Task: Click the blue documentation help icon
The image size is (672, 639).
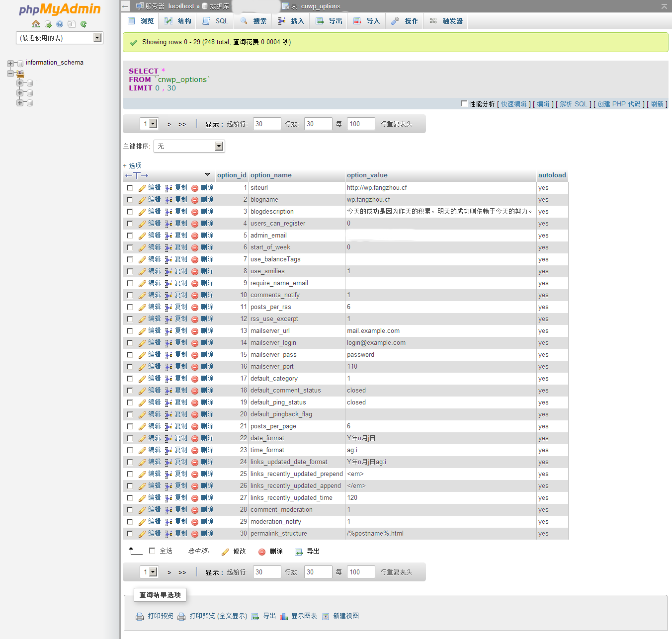Action: click(x=60, y=24)
